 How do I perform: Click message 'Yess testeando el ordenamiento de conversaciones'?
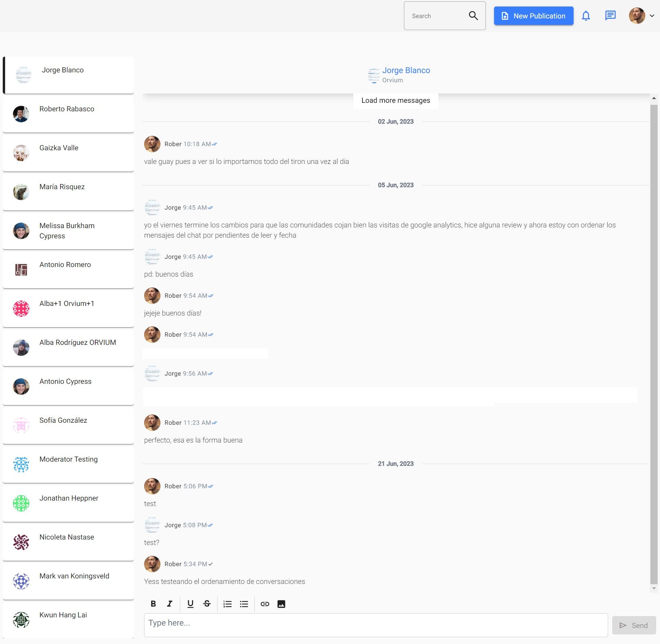click(225, 582)
